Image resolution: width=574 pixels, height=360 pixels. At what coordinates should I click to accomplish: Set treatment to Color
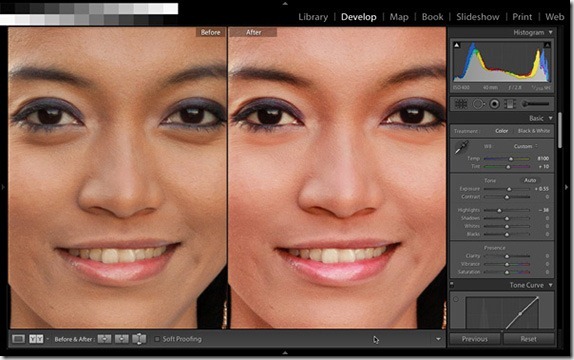pyautogui.click(x=502, y=131)
